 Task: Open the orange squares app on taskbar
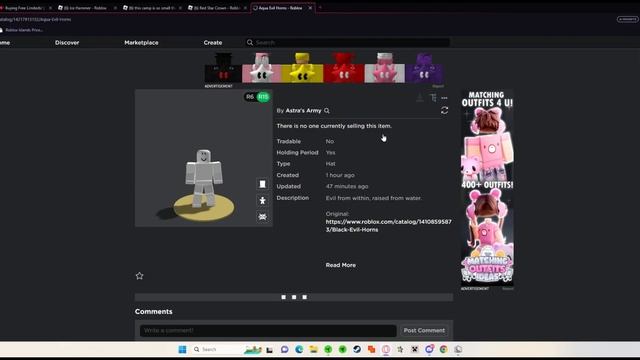coord(371,349)
